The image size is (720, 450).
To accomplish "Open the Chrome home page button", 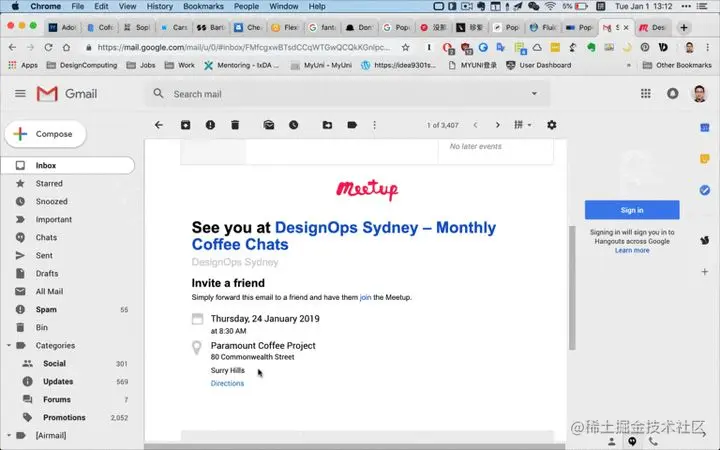I will [x=67, y=47].
